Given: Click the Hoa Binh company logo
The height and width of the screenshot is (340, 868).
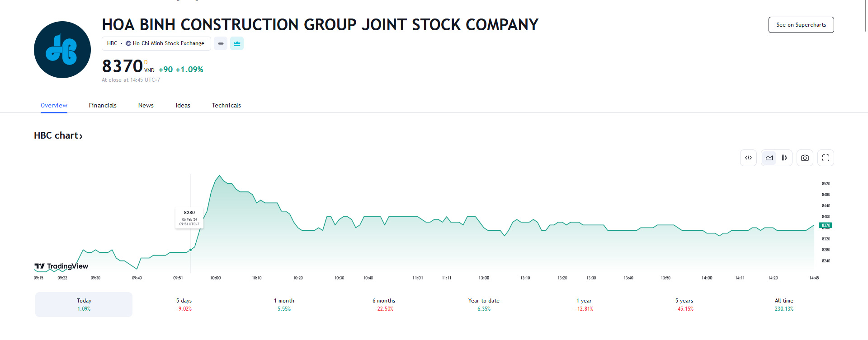Looking at the screenshot, I should tap(62, 50).
